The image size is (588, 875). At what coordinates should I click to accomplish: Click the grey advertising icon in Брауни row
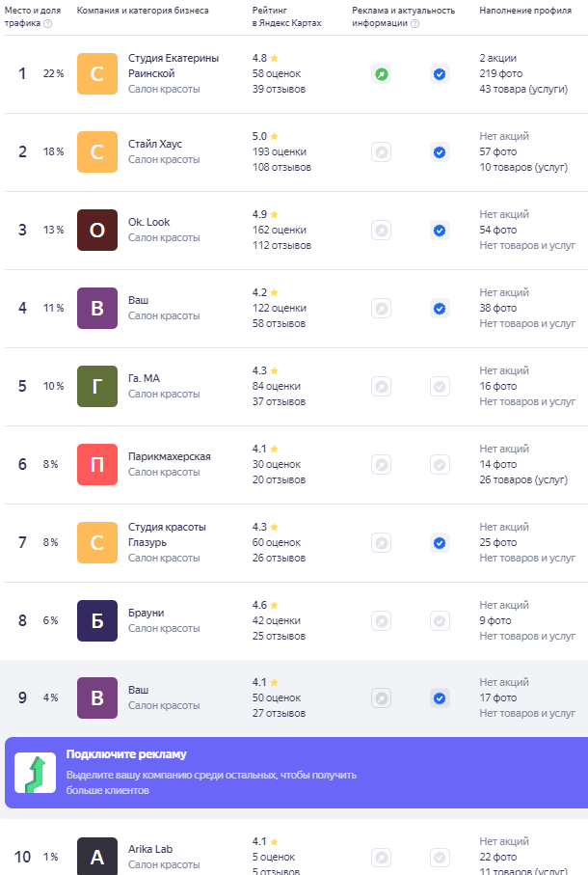coord(381,621)
